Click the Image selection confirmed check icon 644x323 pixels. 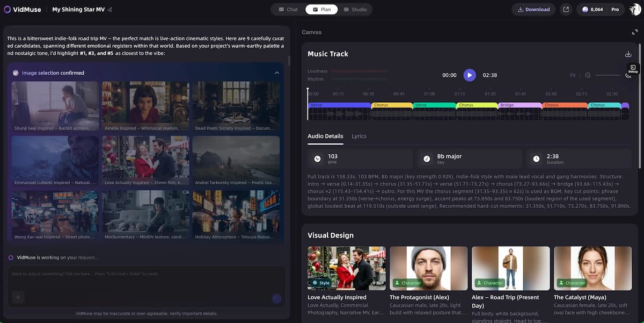point(16,73)
